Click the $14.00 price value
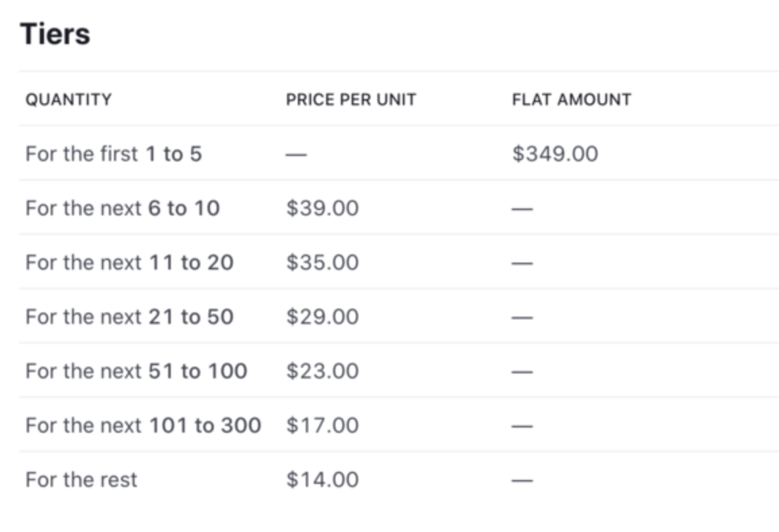The width and height of the screenshot is (779, 532). [322, 479]
